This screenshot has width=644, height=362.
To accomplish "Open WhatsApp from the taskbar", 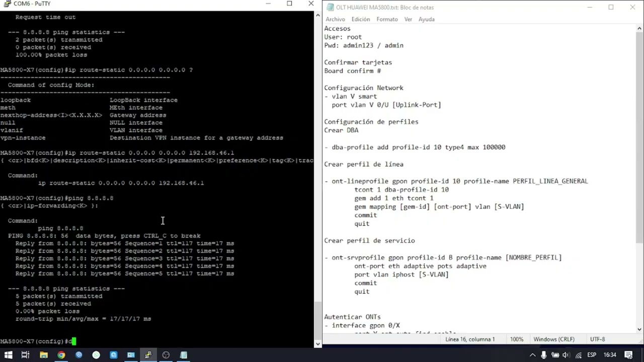I will (96, 355).
